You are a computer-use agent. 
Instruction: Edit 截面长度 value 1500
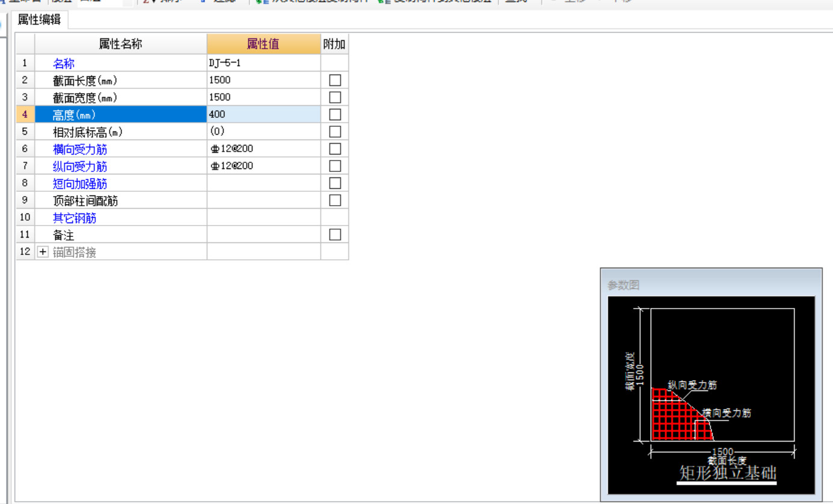click(263, 80)
